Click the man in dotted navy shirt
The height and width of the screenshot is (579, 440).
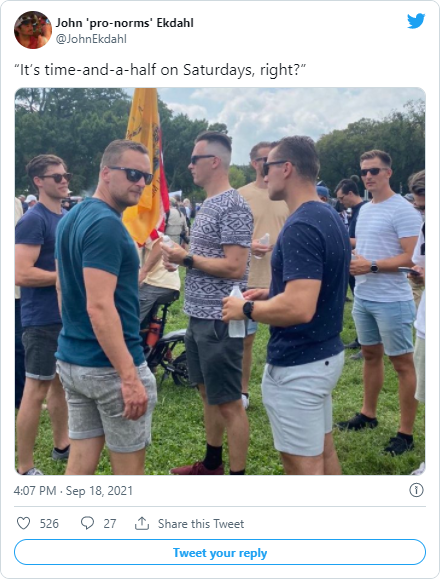(295, 305)
